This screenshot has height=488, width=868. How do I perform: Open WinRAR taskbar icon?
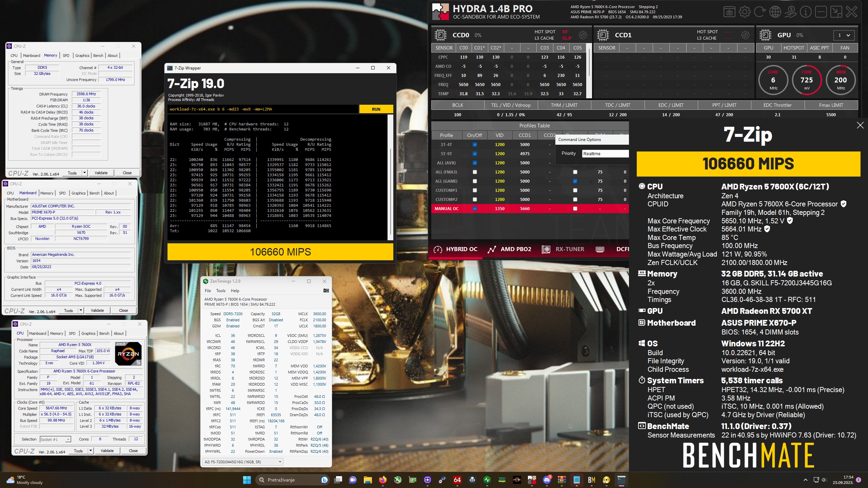click(x=562, y=480)
